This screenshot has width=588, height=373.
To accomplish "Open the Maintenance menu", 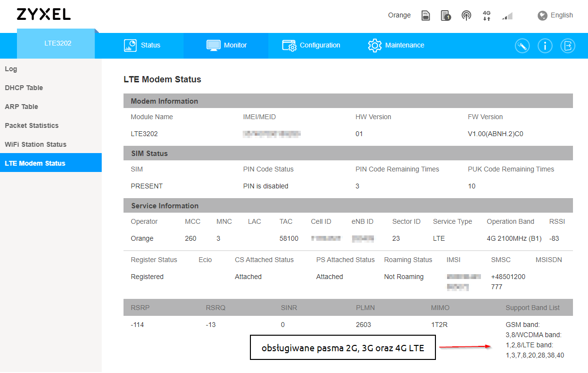I will pyautogui.click(x=396, y=45).
